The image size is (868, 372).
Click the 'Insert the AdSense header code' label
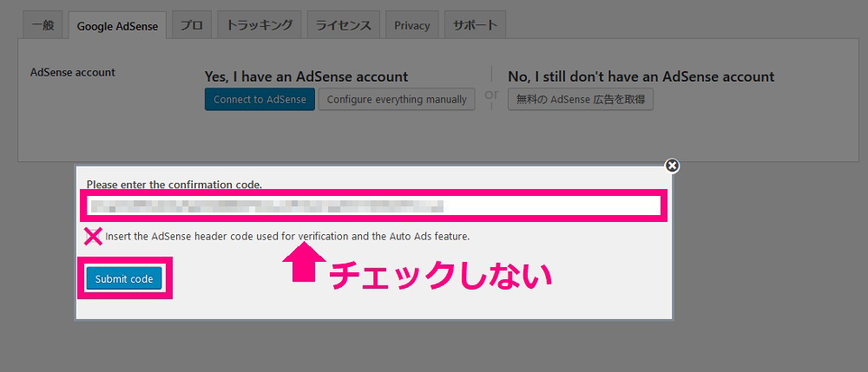[287, 237]
